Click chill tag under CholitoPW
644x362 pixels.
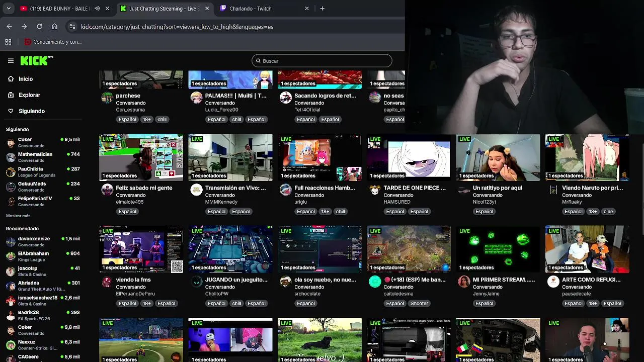coord(236,303)
